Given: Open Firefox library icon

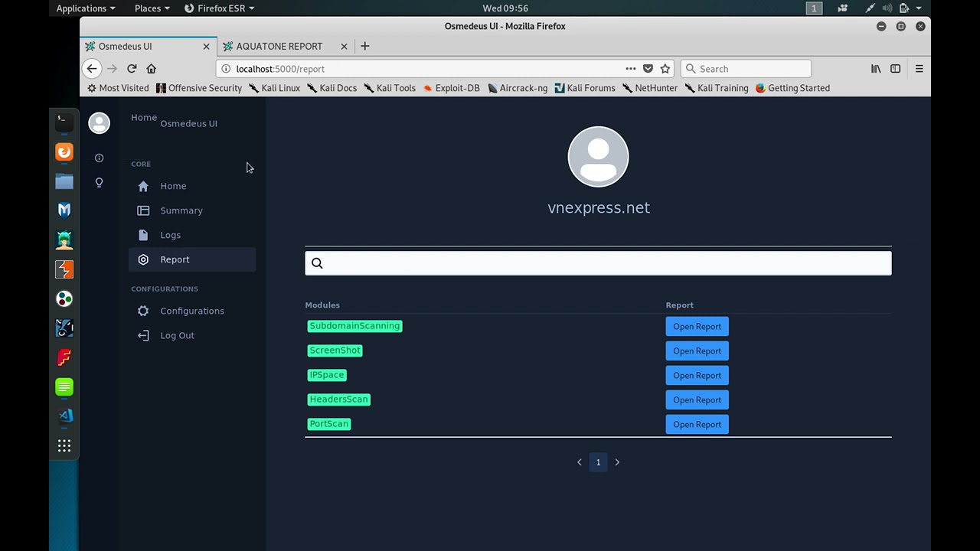Looking at the screenshot, I should coord(876,68).
